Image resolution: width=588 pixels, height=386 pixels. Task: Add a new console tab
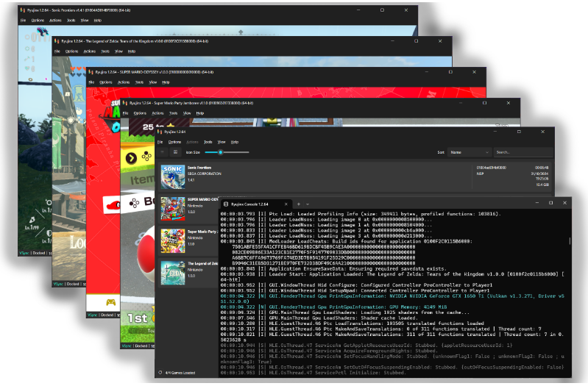click(x=299, y=204)
